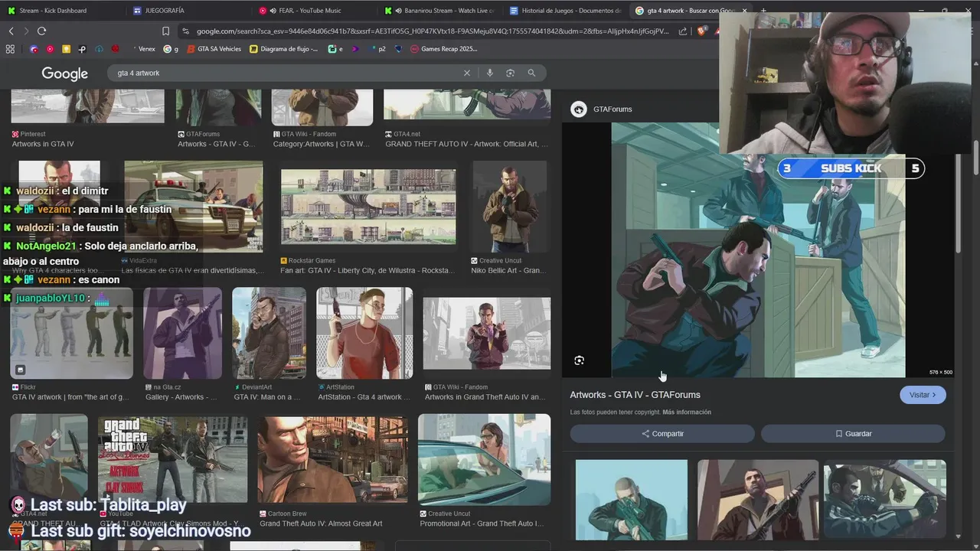980x551 pixels.
Task: Open GTA SA Vehicles bookmark
Action: tap(214, 49)
